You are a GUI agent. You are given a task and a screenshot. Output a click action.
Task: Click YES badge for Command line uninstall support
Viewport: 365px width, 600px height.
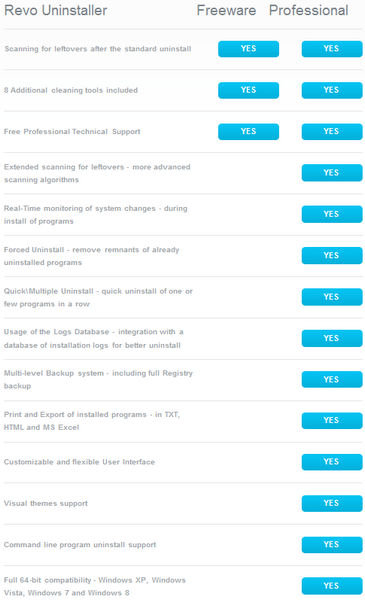pyautogui.click(x=332, y=544)
